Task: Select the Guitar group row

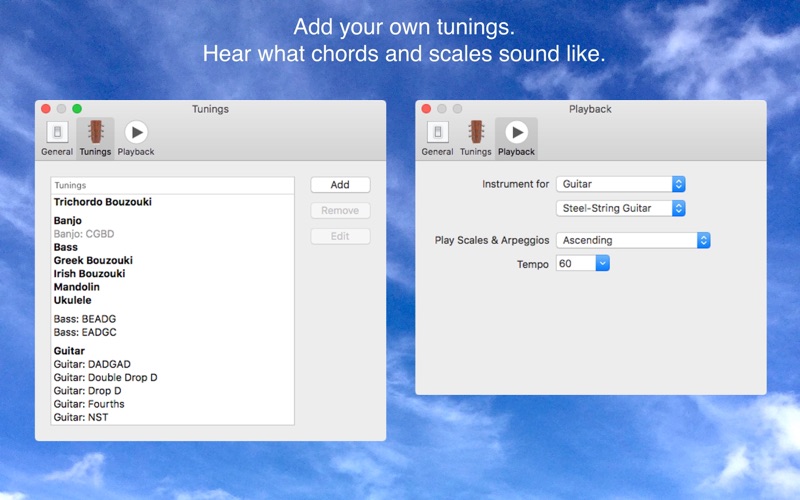Action: (172, 351)
